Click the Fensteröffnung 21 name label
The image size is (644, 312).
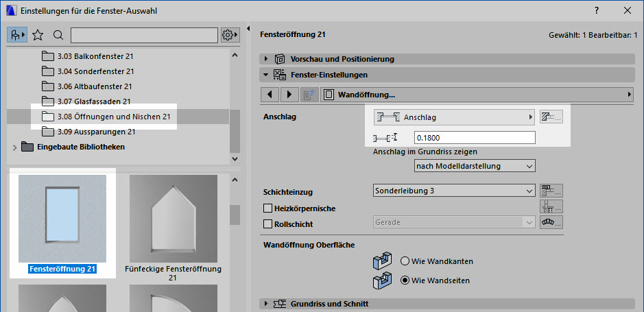point(62,269)
